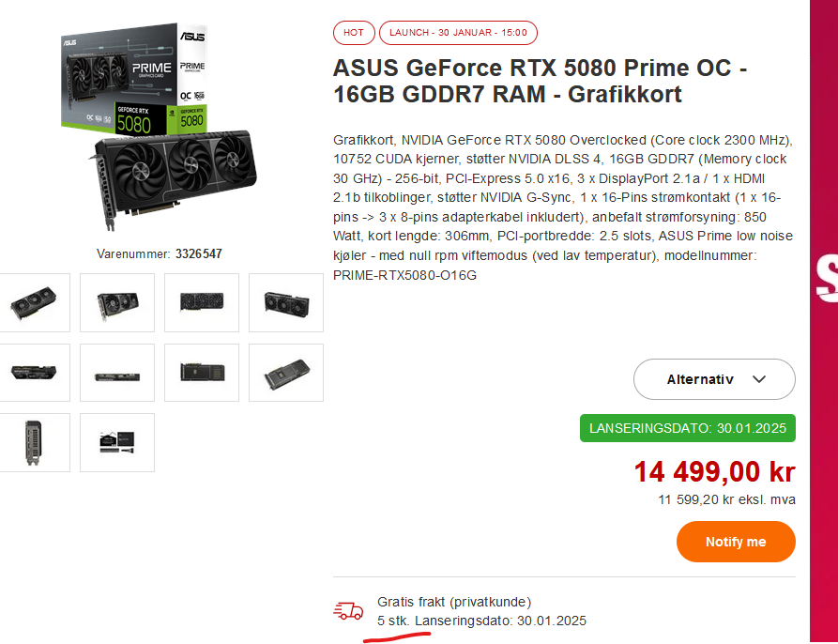View the front-facing fans thumbnail, third in top row
This screenshot has height=644, width=838.
coord(202,303)
